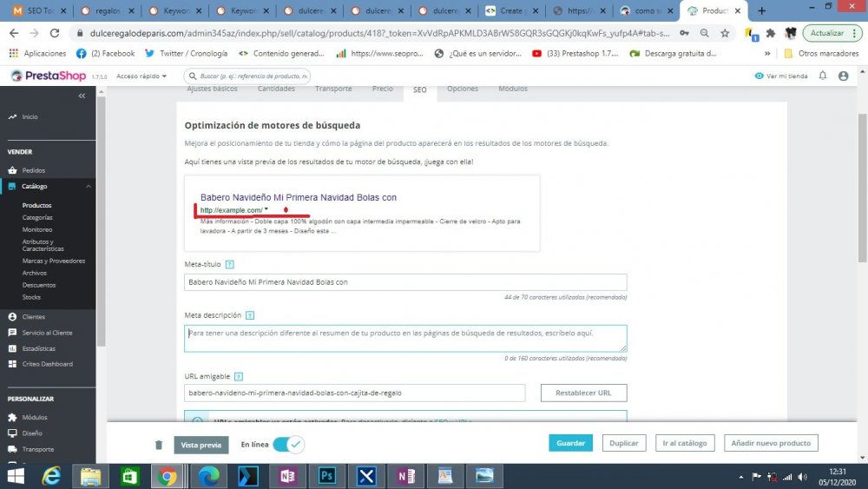Click Añadir nuevo producto button
The width and height of the screenshot is (868, 489).
771,443
